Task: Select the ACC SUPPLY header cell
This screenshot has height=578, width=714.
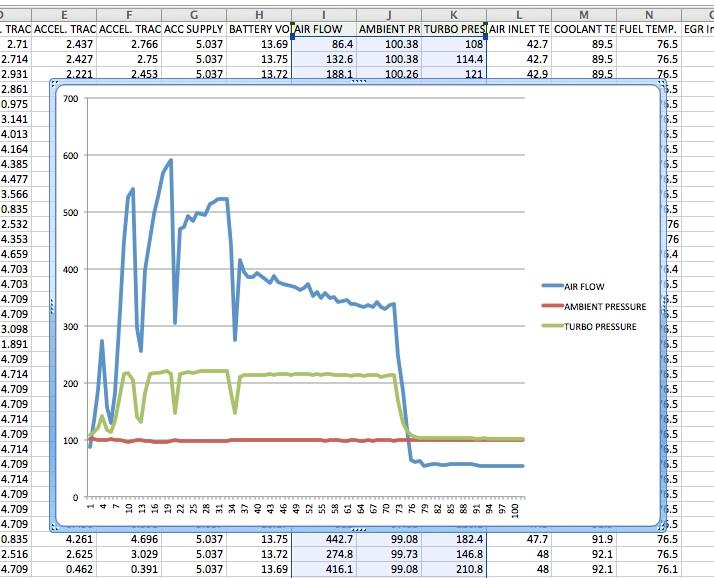Action: click(x=193, y=29)
